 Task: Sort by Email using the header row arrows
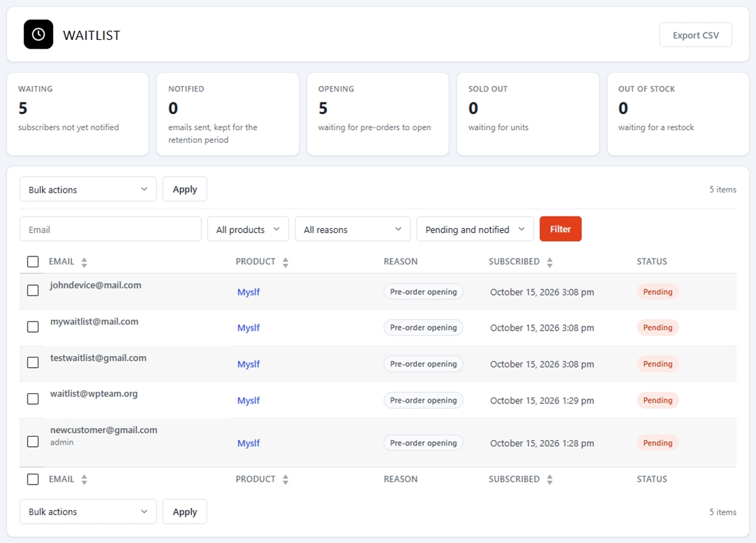coord(85,263)
